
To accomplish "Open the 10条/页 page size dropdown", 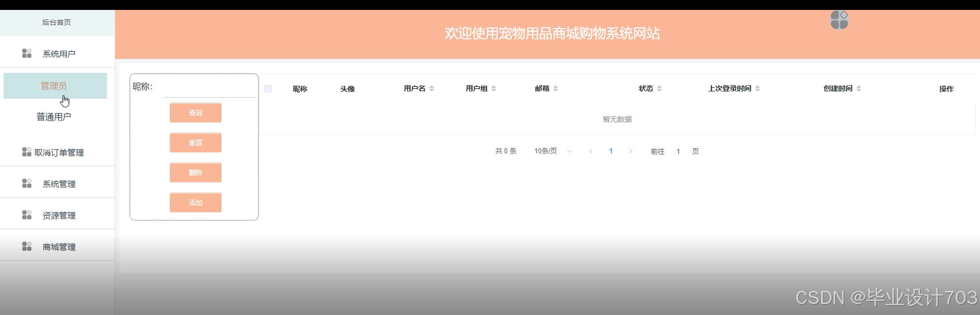I will 553,151.
